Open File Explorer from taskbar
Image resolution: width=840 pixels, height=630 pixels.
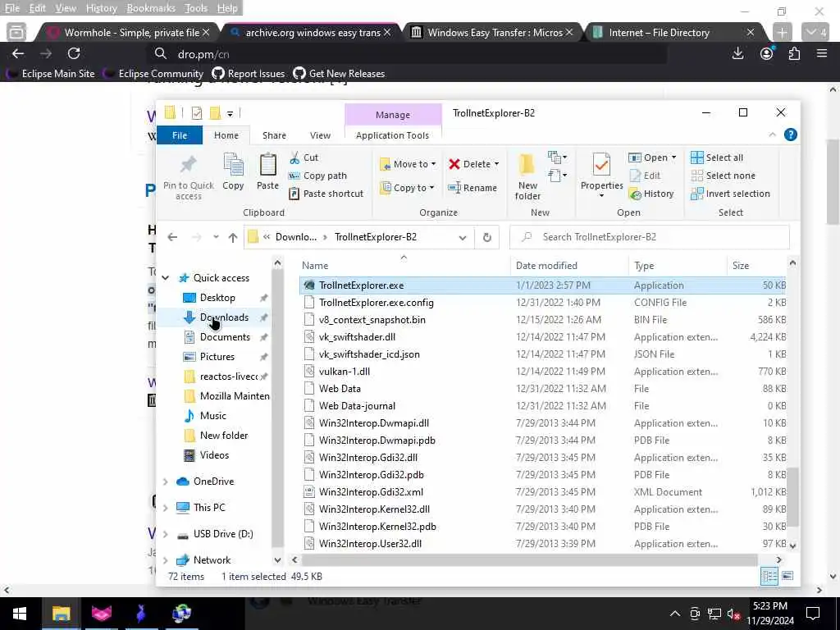click(x=61, y=614)
